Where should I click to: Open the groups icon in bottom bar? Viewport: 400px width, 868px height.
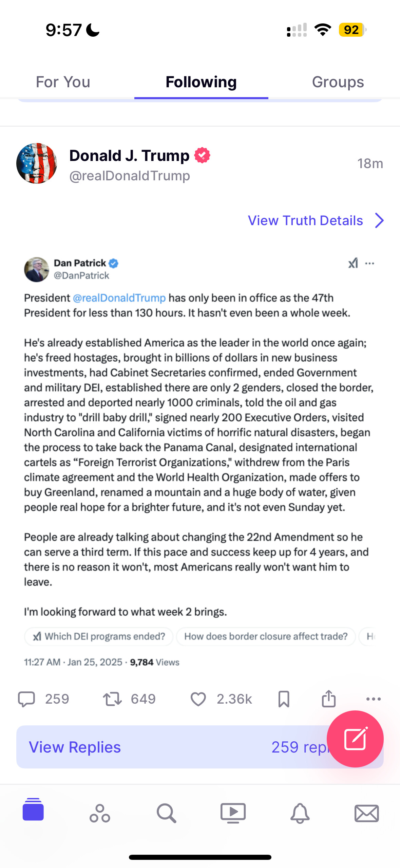point(100,813)
